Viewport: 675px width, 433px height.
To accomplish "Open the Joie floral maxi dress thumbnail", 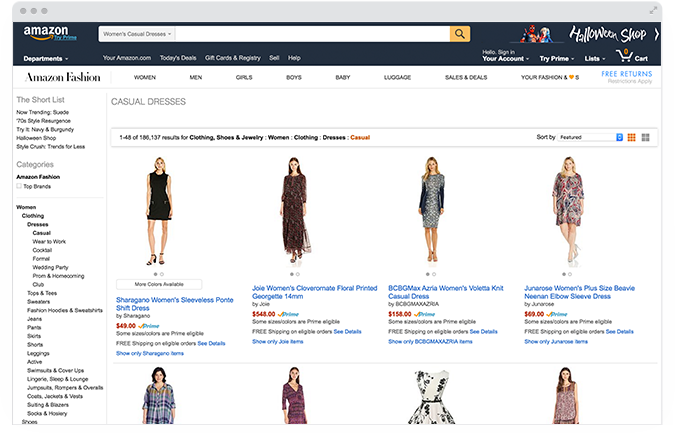I will 295,210.
